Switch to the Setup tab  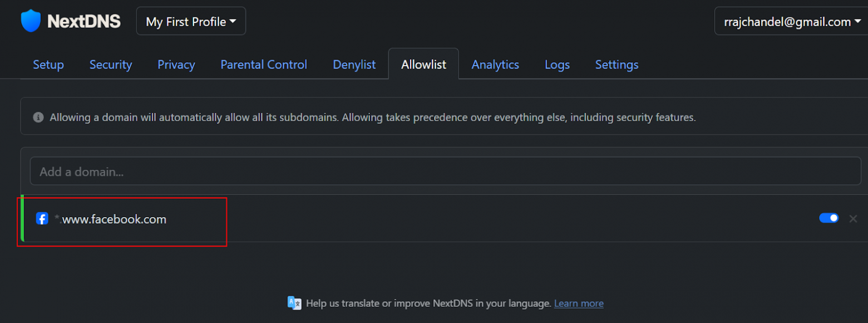pyautogui.click(x=48, y=65)
